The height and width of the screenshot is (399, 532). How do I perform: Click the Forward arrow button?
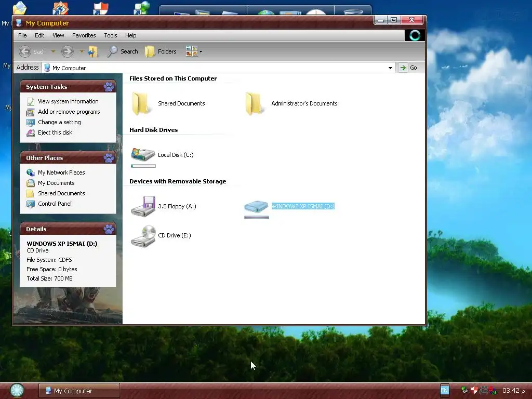67,51
